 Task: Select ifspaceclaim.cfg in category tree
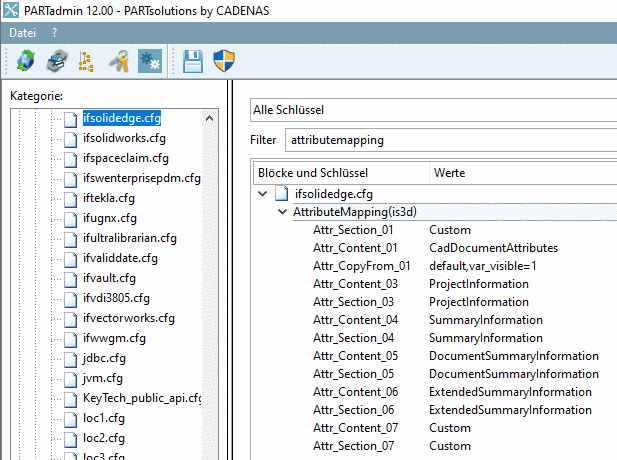126,158
